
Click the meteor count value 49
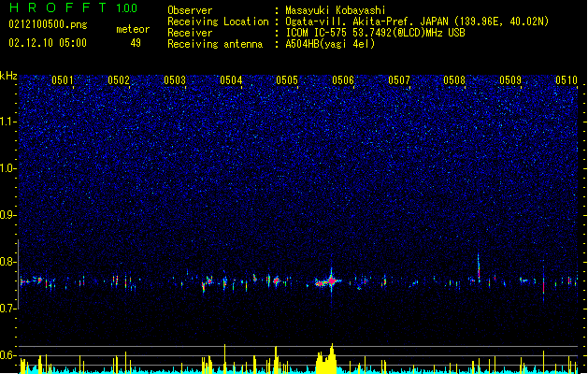pos(136,43)
